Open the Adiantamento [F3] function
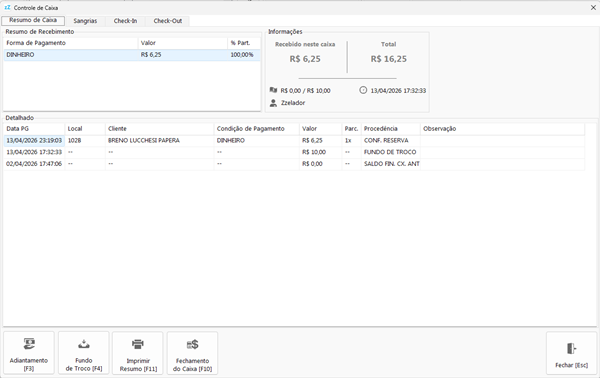 pyautogui.click(x=29, y=353)
